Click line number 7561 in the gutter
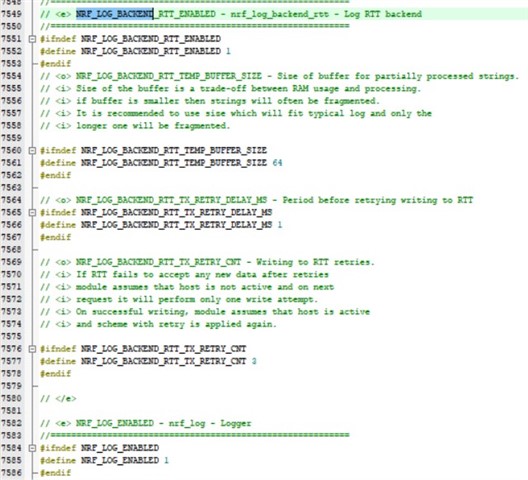 (x=11, y=163)
